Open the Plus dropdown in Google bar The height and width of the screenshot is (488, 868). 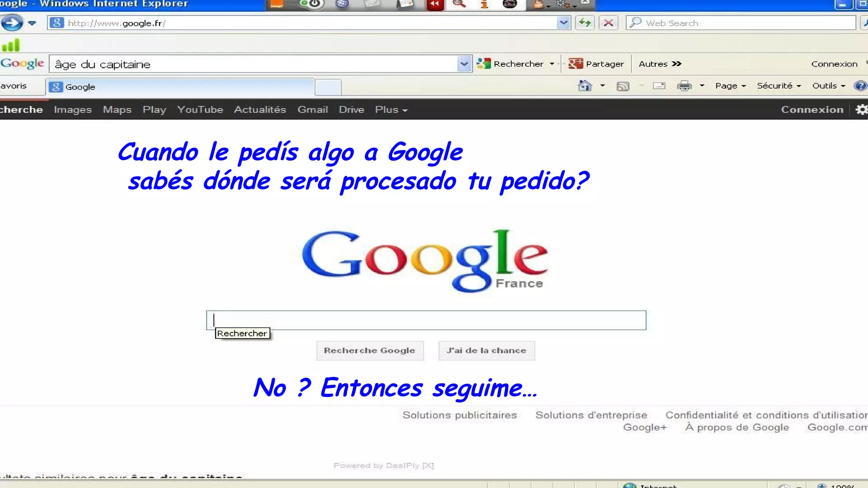coord(391,110)
